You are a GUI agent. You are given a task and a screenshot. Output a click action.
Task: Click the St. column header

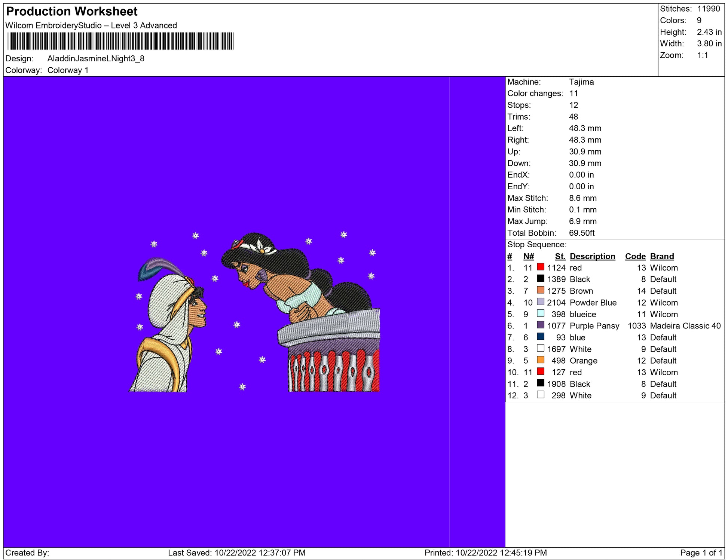point(560,257)
